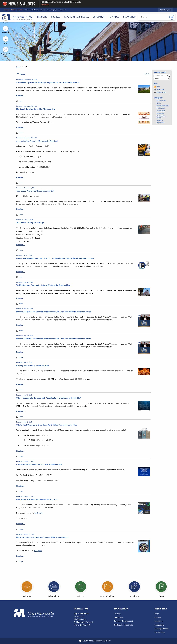Screen dimensions: 177x644
Task: Click the Module Search magnifier icon
Action: tap(169, 76)
